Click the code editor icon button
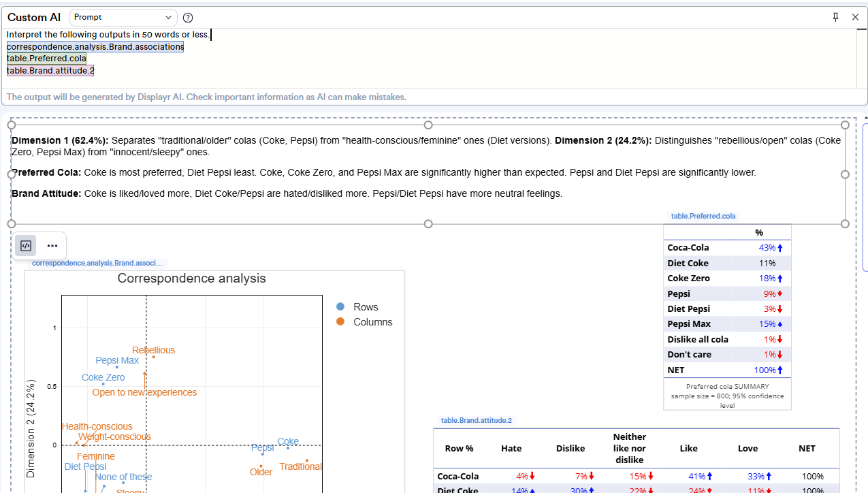 tap(26, 246)
